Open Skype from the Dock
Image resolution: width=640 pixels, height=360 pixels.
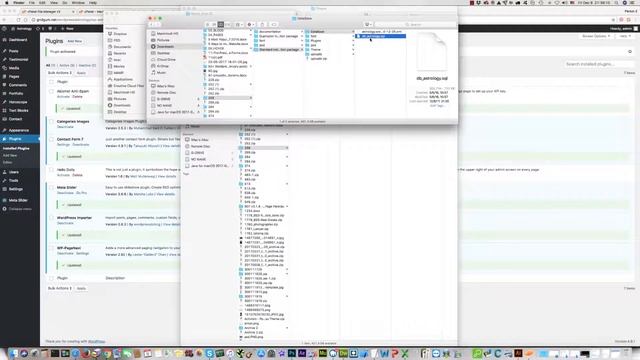(x=209, y=353)
